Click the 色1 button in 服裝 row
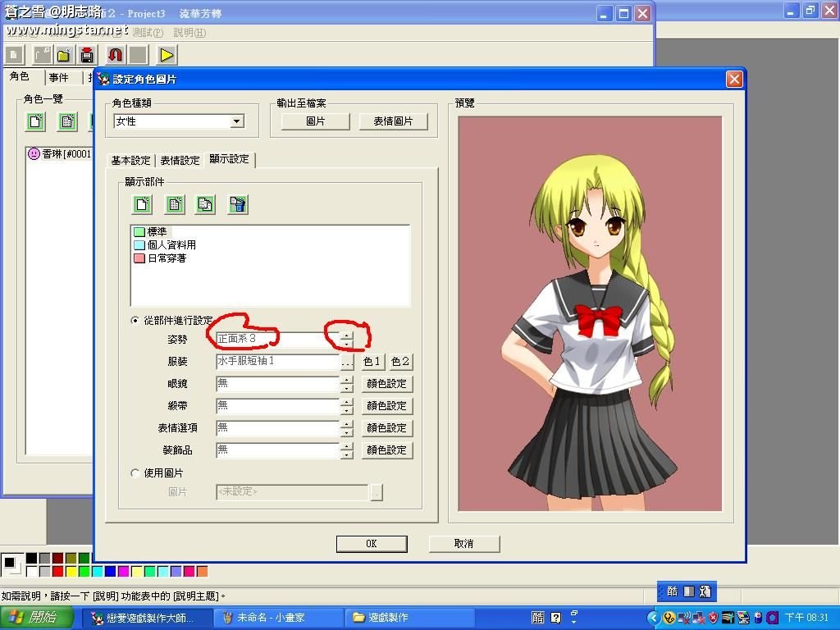This screenshot has height=630, width=840. pos(372,362)
